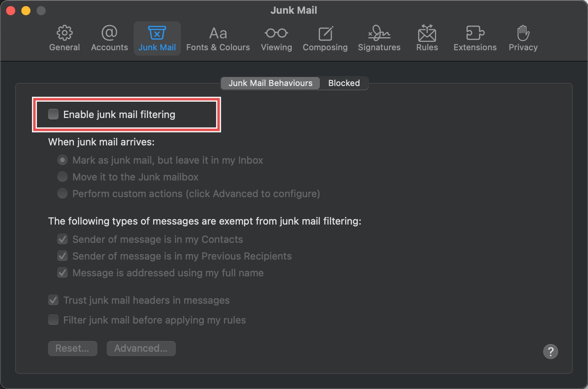The image size is (588, 389).
Task: Open the Rules envelope pane
Action: point(427,38)
